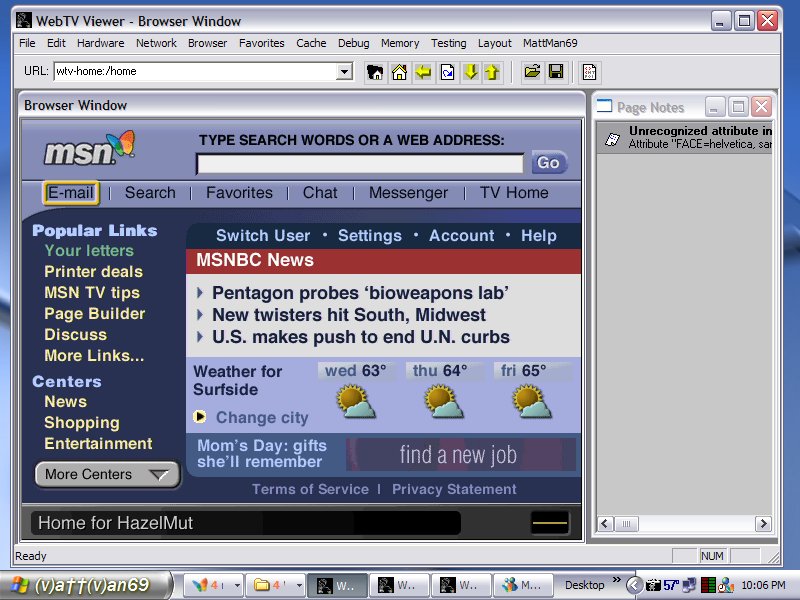This screenshot has width=800, height=600.
Task: Click the Weather for Surfside text
Action: pos(238,380)
